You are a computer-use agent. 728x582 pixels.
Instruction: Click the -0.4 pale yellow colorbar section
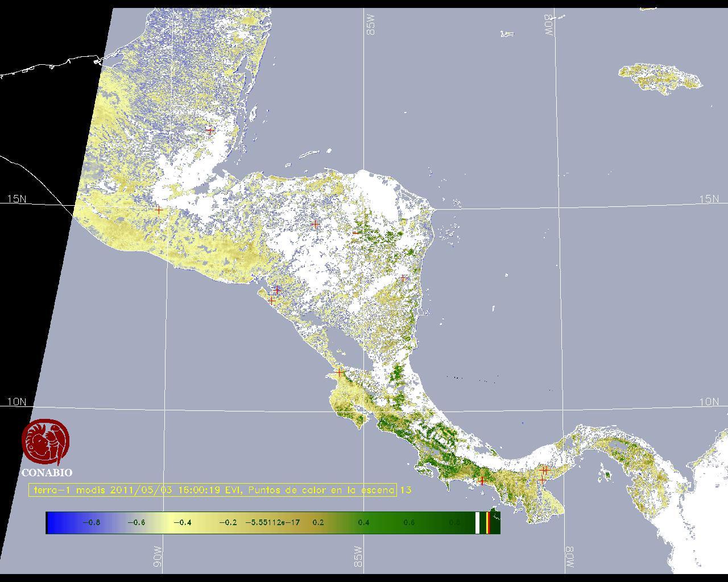(182, 523)
